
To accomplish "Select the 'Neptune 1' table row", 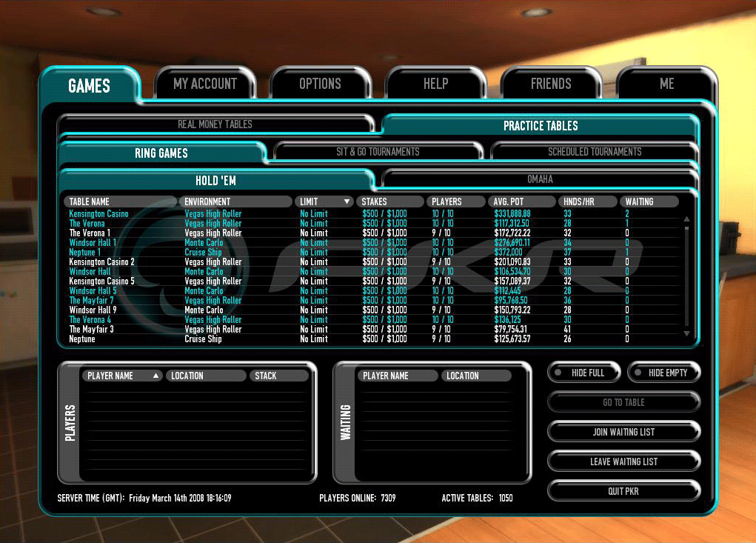I will pyautogui.click(x=371, y=252).
